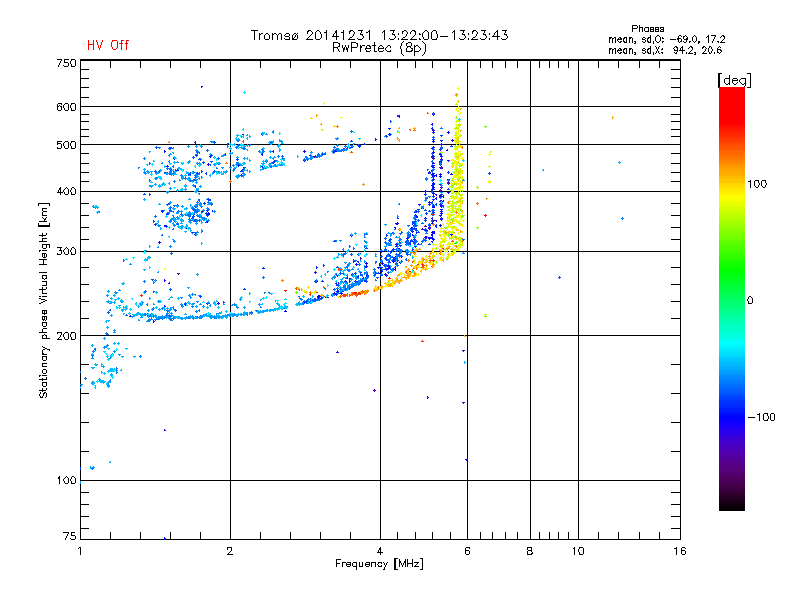Screen dimensions: 800x600
Task: Select the 'mean, sd,O: -69.0, 17.2' line
Action: 666,39
